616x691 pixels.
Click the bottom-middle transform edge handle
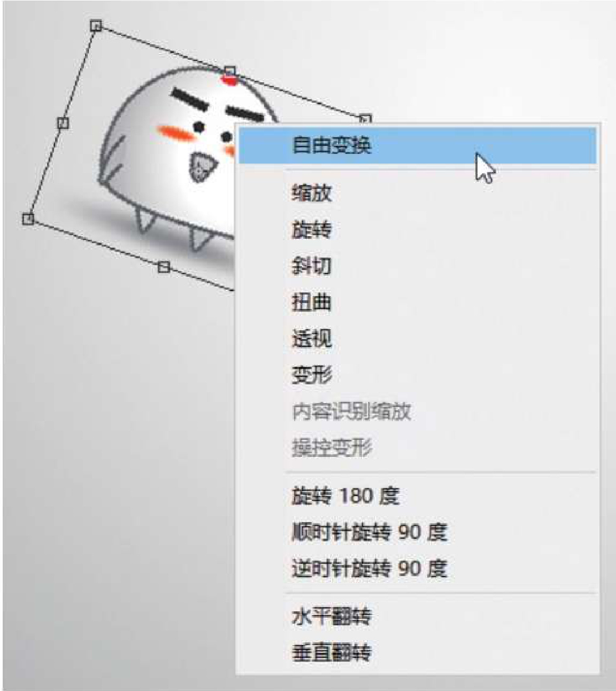click(164, 266)
